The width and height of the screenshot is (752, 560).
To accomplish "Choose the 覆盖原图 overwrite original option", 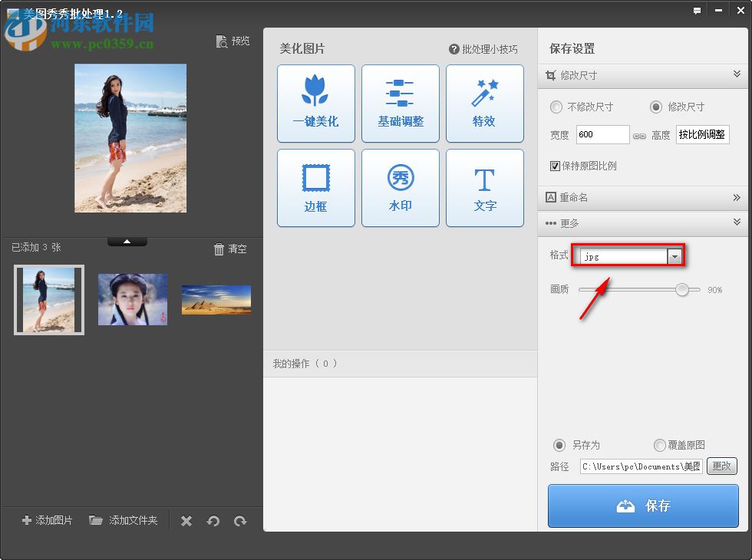I will point(659,445).
